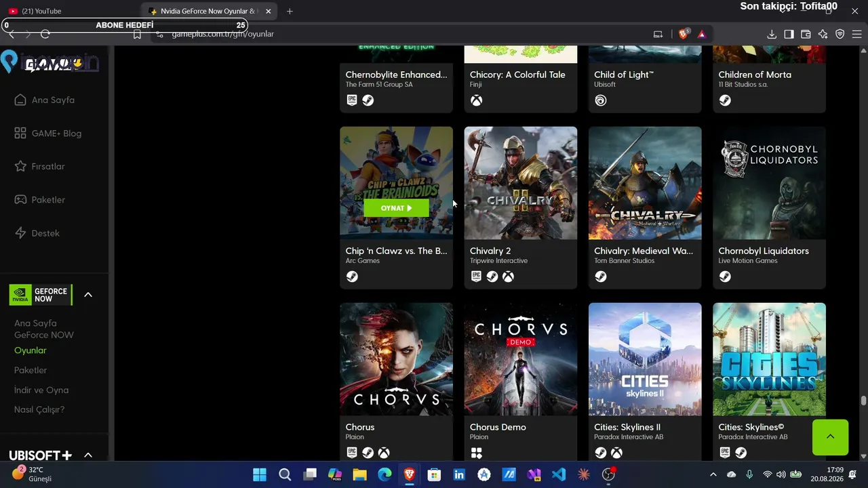Go to Fırsatlar in the sidebar

(40, 167)
